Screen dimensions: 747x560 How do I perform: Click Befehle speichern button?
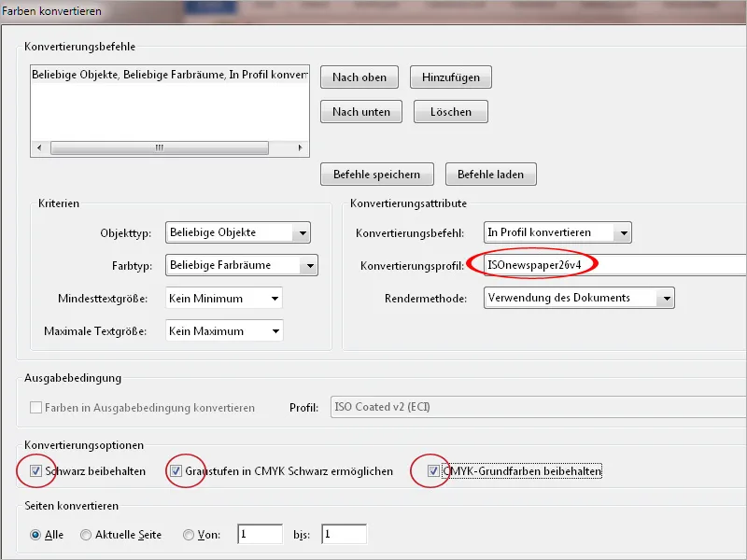point(377,175)
